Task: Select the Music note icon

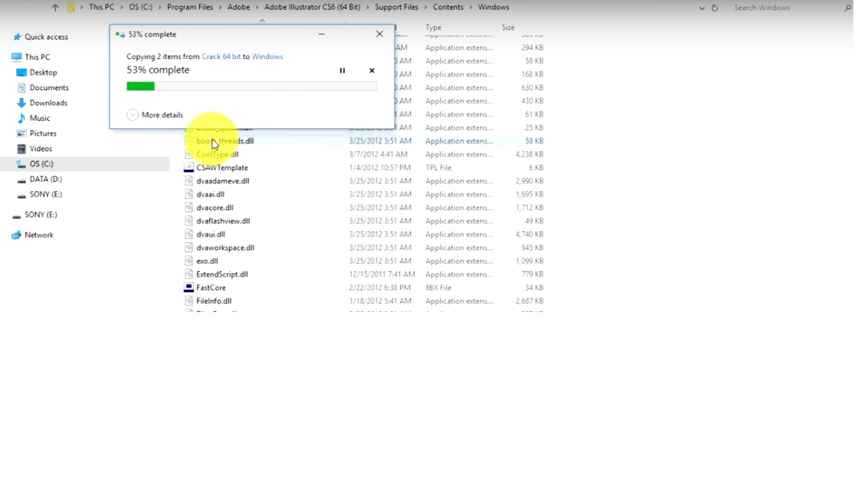Action: pos(22,118)
